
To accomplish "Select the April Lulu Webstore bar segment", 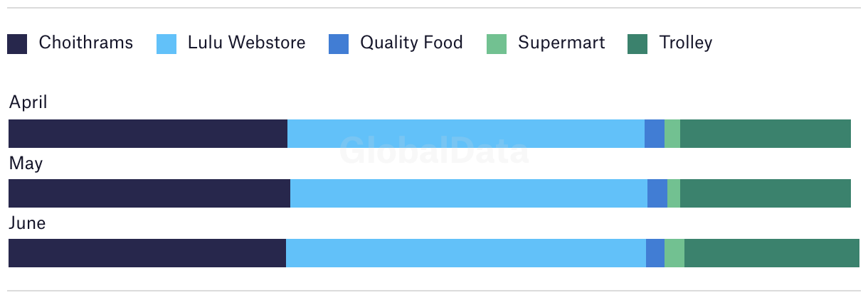I will pyautogui.click(x=466, y=134).
